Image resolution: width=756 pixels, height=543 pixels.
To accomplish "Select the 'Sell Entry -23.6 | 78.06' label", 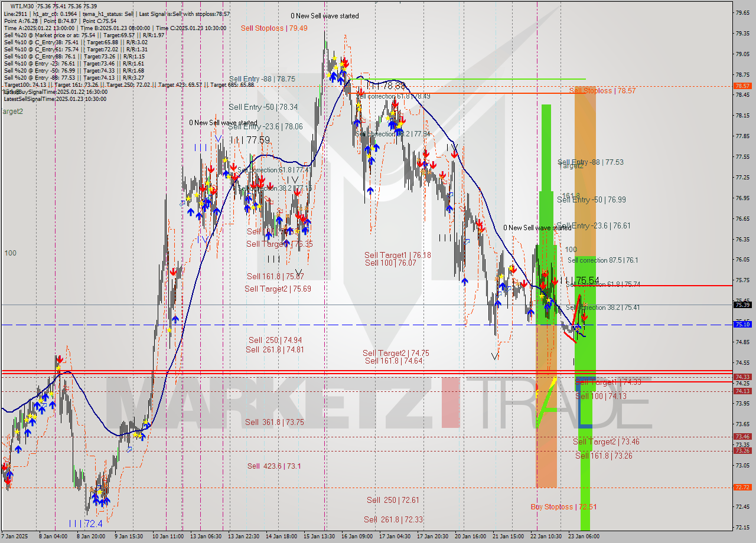I will [265, 126].
